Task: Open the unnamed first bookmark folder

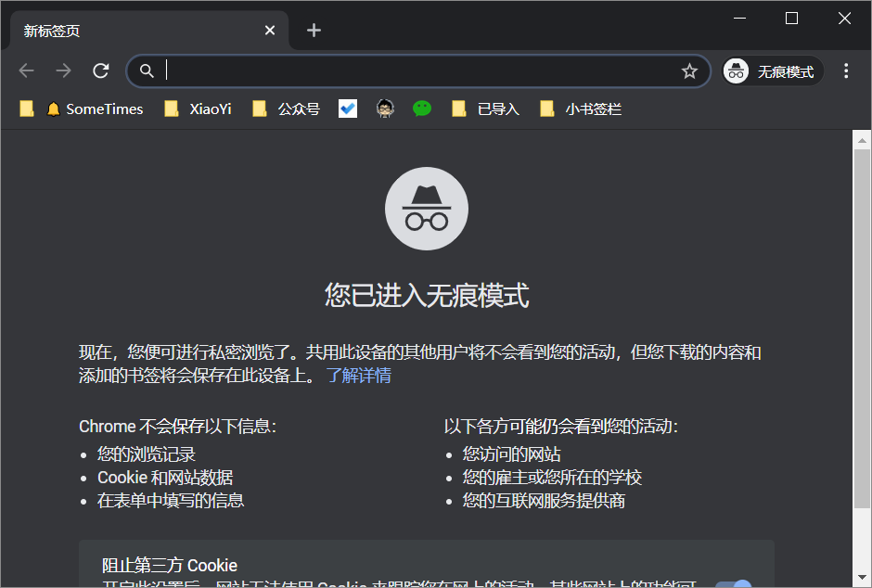Action: point(26,109)
